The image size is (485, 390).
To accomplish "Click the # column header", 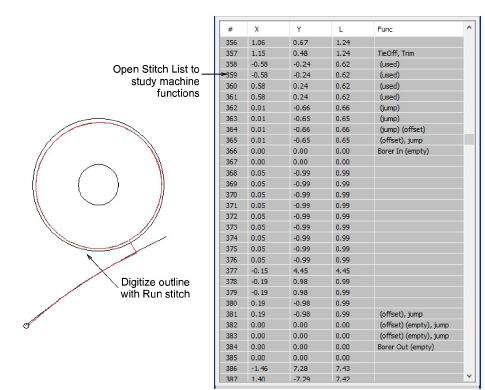I will (x=234, y=29).
